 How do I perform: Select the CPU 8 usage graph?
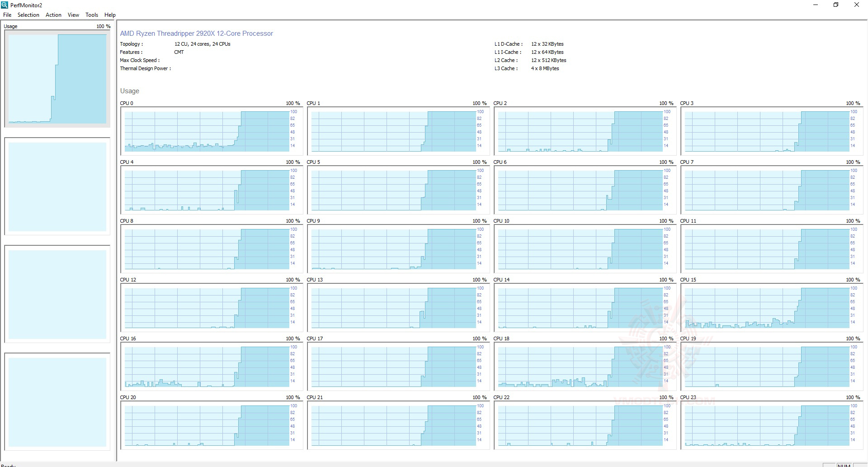(x=212, y=249)
